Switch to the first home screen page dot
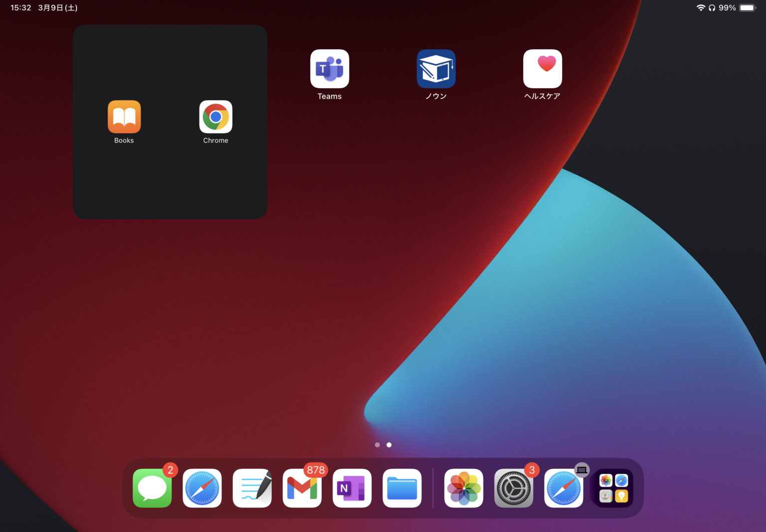The width and height of the screenshot is (766, 532). coord(378,445)
